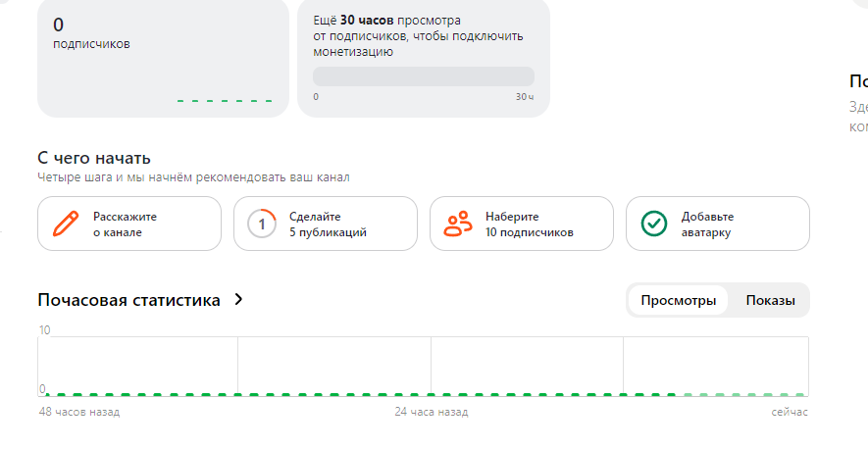Image resolution: width=868 pixels, height=449 pixels.
Task: Click the '48 часов назад' chart axis label
Action: 78,412
